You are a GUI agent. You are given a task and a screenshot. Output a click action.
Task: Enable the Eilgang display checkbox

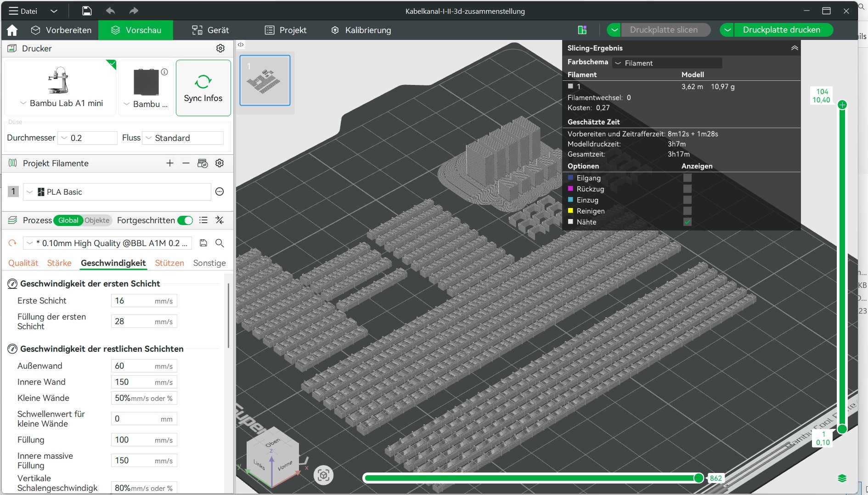pos(687,178)
